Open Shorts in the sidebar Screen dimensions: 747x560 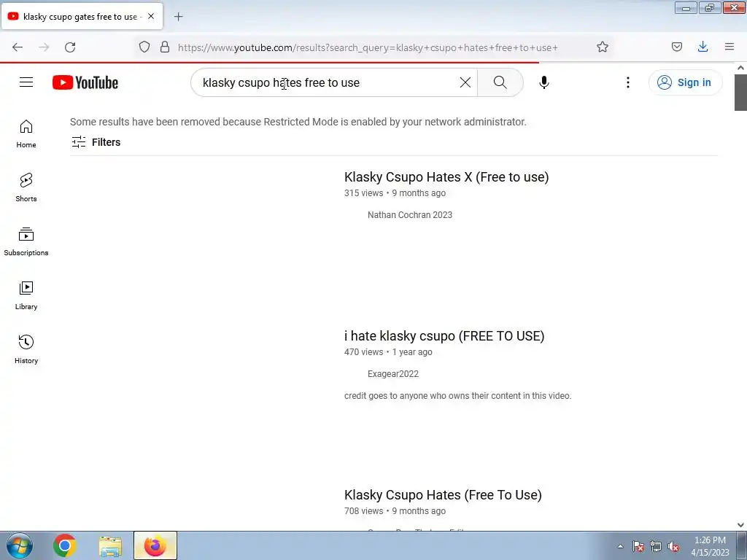(26, 187)
